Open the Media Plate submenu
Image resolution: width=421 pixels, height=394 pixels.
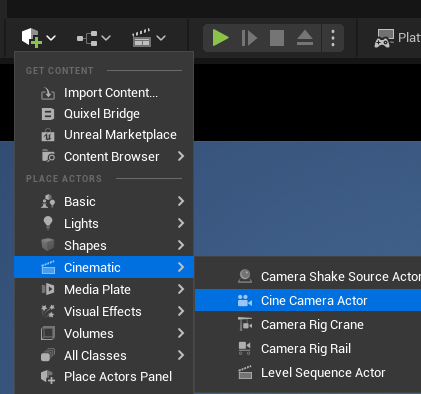click(x=104, y=289)
